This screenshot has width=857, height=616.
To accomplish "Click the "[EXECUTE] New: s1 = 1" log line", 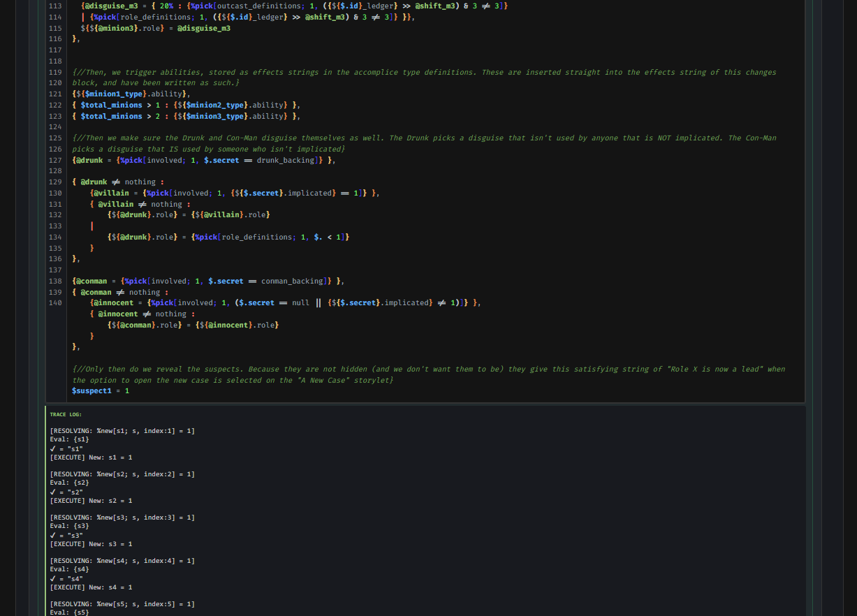I will (x=91, y=457).
